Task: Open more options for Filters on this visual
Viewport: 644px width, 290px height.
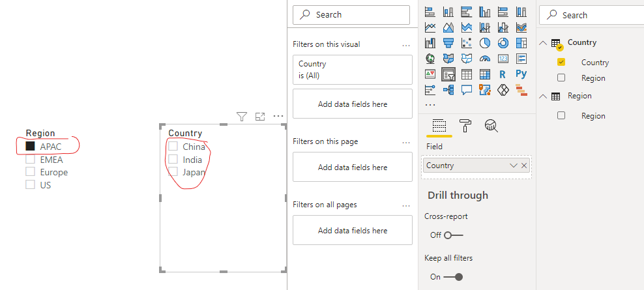Action: click(406, 45)
